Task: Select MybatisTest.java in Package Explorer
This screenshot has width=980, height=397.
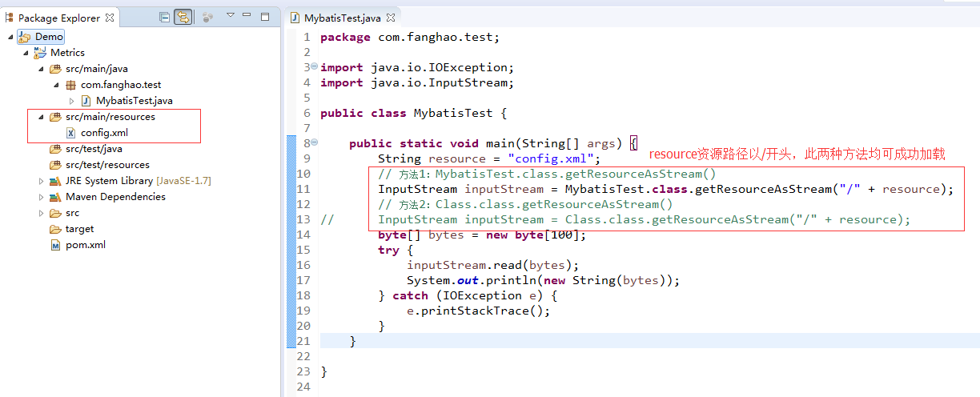Action: (135, 101)
